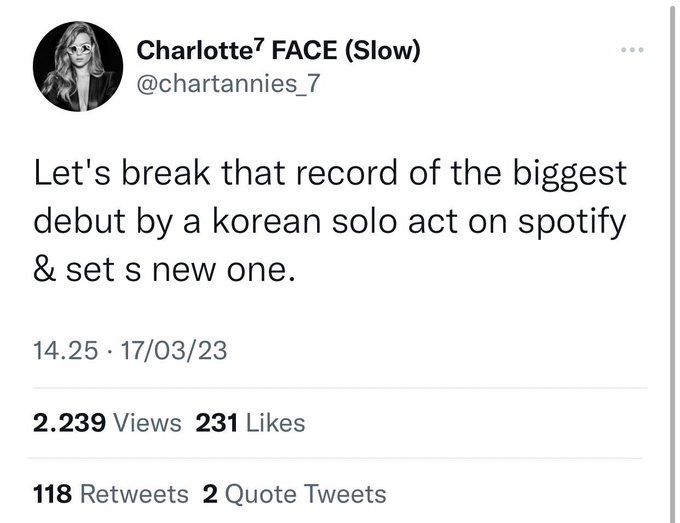680x523 pixels.
Task: Click the 118 retweets count number
Action: [x=51, y=494]
